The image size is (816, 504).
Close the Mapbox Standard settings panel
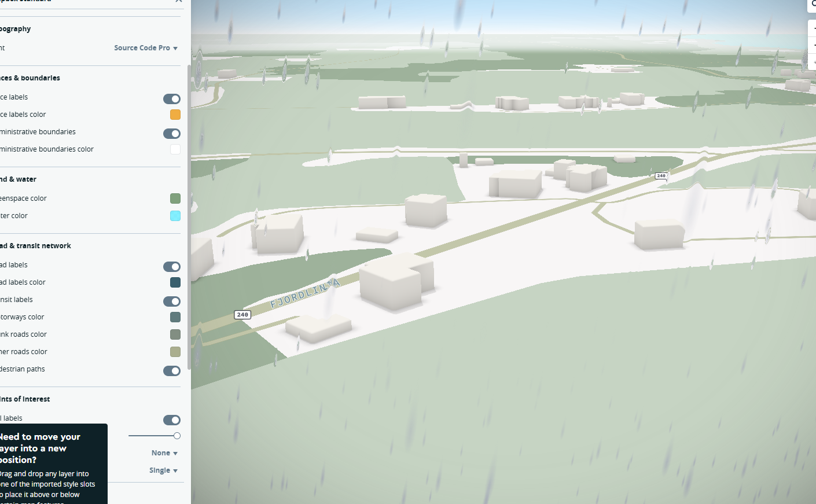click(179, 1)
